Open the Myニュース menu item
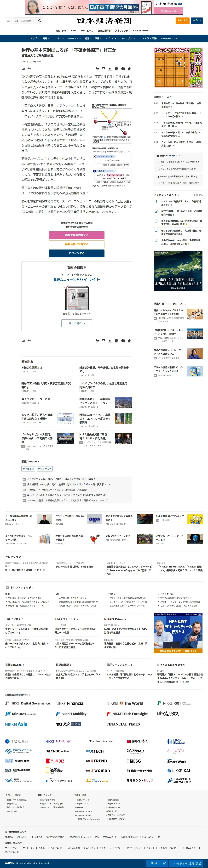The image size is (208, 868). [87, 31]
